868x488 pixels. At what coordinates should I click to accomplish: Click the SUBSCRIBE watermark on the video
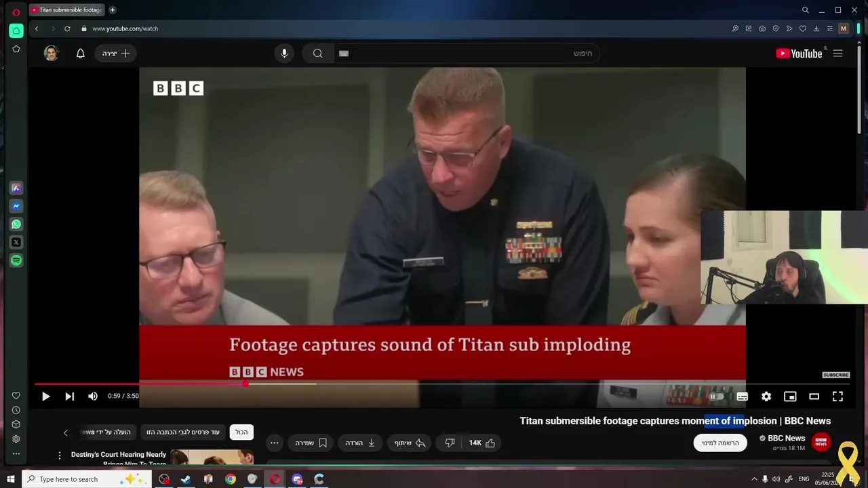tap(836, 375)
